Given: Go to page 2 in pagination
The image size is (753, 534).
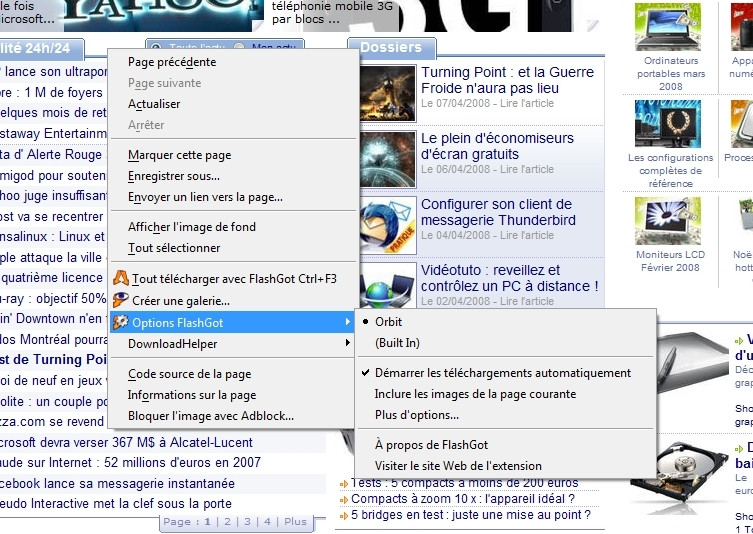Looking at the screenshot, I should tap(227, 522).
